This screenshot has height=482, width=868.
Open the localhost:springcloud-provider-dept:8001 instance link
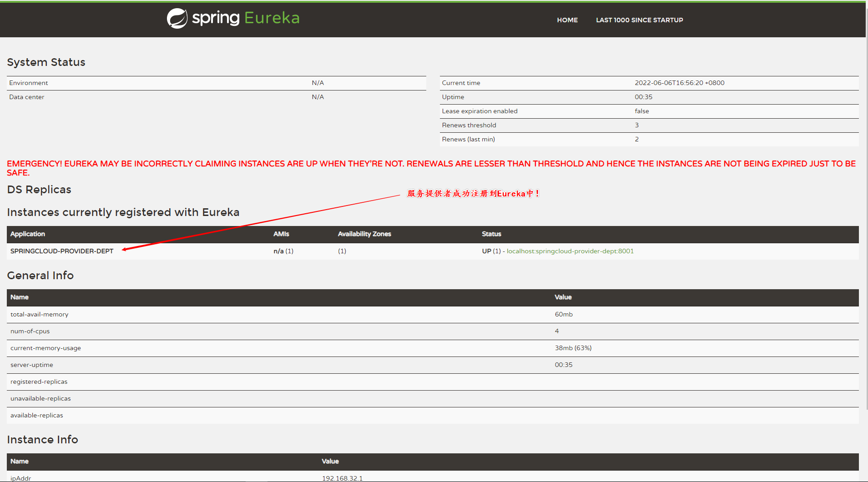pyautogui.click(x=570, y=251)
